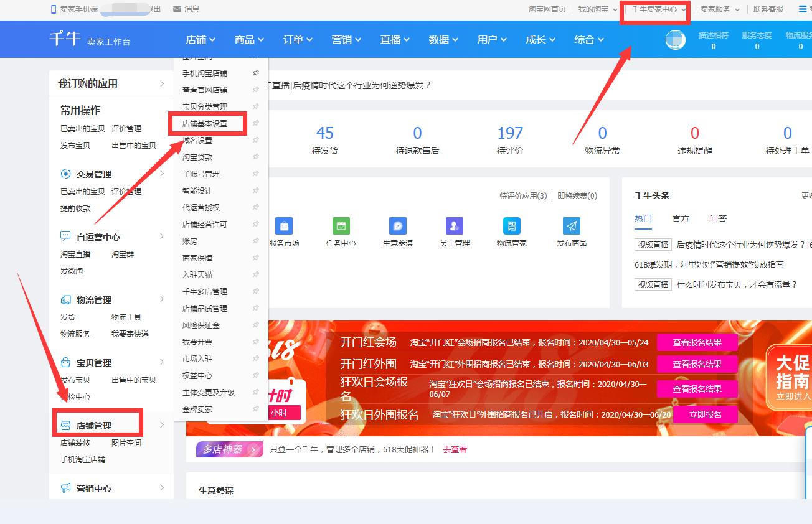Toggle the pin next to 智能设计
812x524 pixels.
(255, 190)
